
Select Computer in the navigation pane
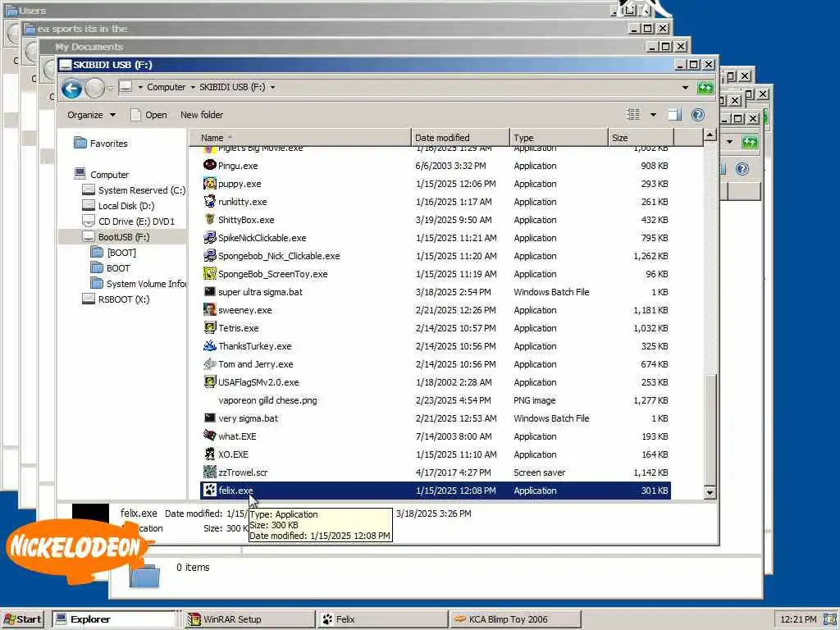coord(102,174)
